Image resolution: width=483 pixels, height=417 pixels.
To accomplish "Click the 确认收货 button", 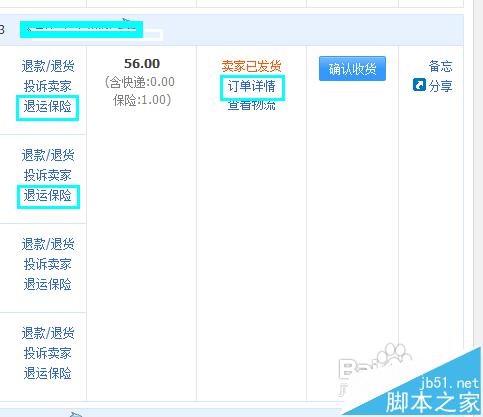I will [x=352, y=69].
